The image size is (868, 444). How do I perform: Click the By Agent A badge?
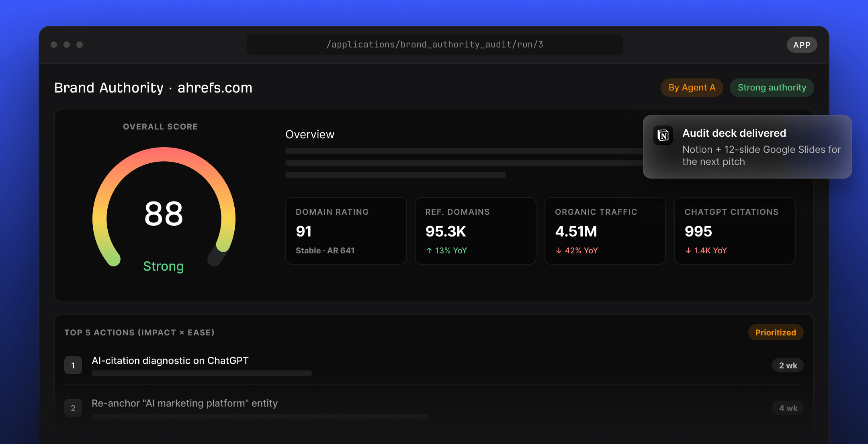(x=692, y=88)
